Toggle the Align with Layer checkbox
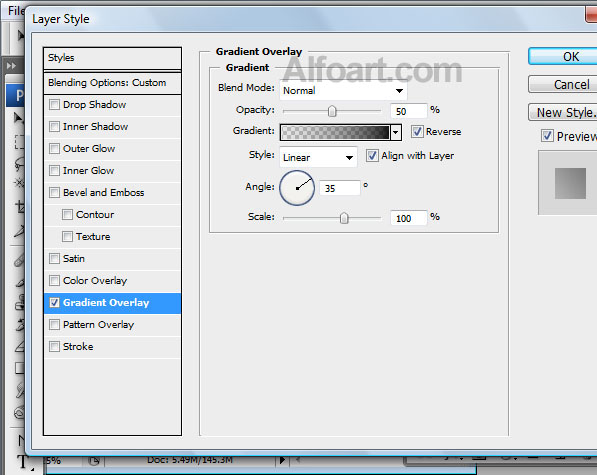The height and width of the screenshot is (475, 597). point(372,156)
